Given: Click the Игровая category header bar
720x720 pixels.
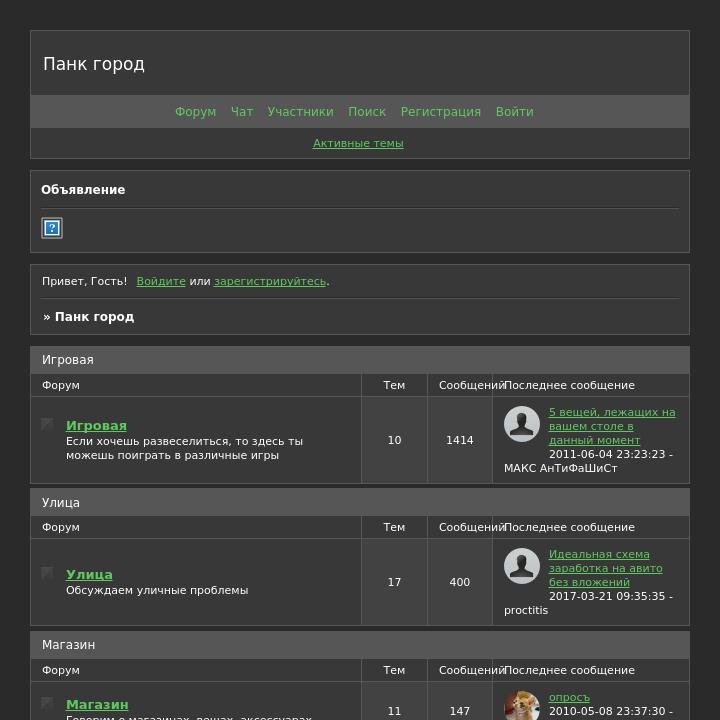Looking at the screenshot, I should (x=360, y=360).
